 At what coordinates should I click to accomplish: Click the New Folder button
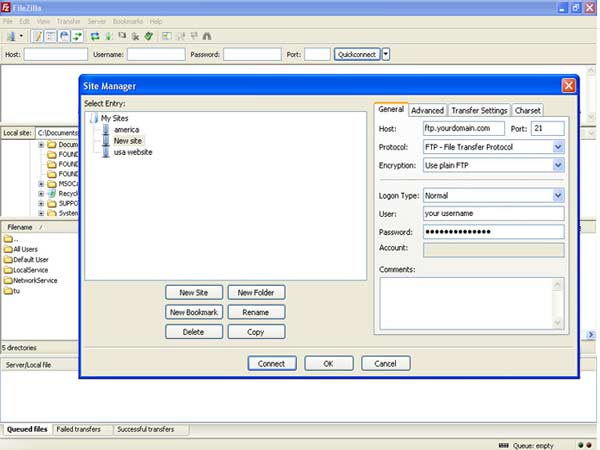pos(256,293)
